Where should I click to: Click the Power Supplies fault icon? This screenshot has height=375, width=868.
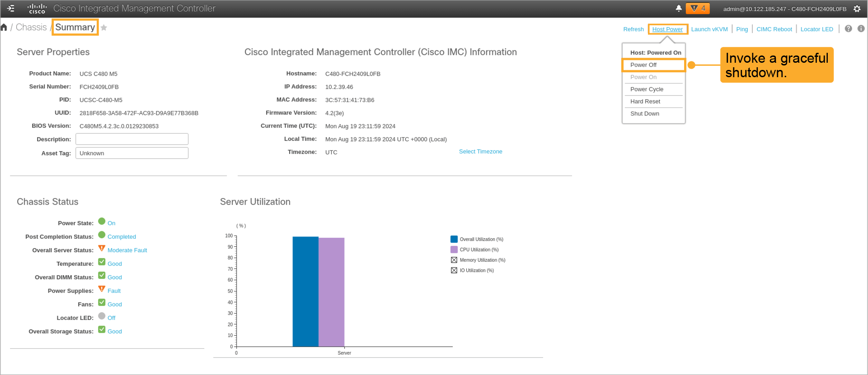[102, 289]
